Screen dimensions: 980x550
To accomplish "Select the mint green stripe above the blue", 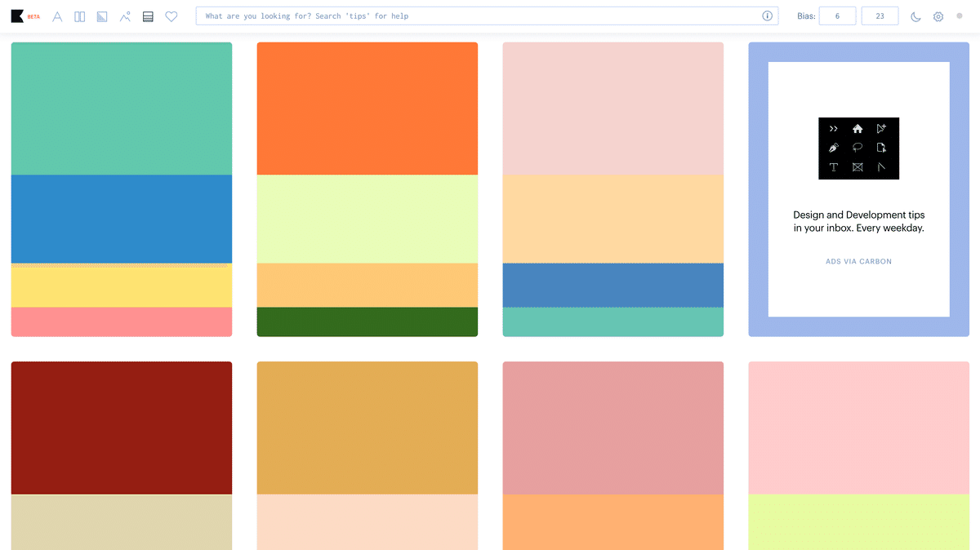I will pos(122,109).
